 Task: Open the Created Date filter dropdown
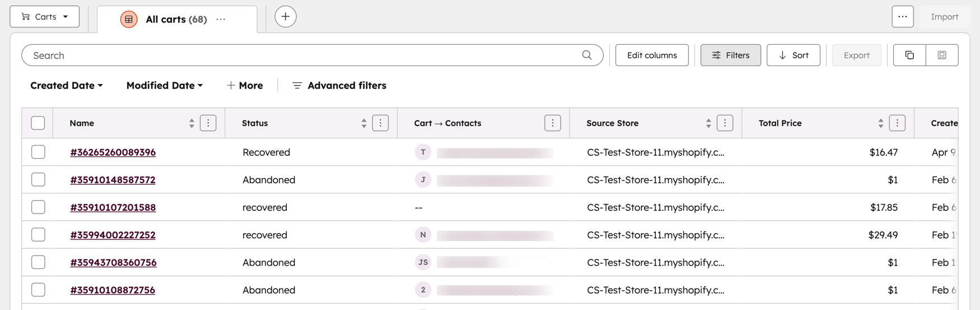click(x=66, y=86)
